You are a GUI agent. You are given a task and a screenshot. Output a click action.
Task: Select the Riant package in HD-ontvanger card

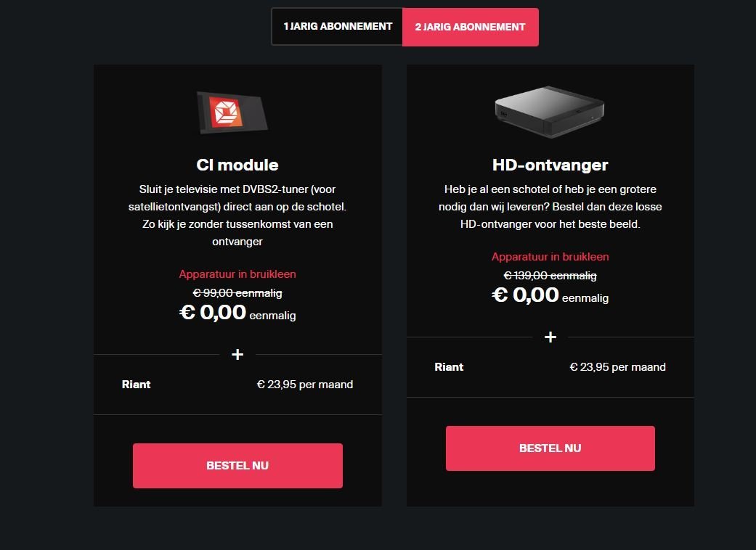click(x=449, y=367)
